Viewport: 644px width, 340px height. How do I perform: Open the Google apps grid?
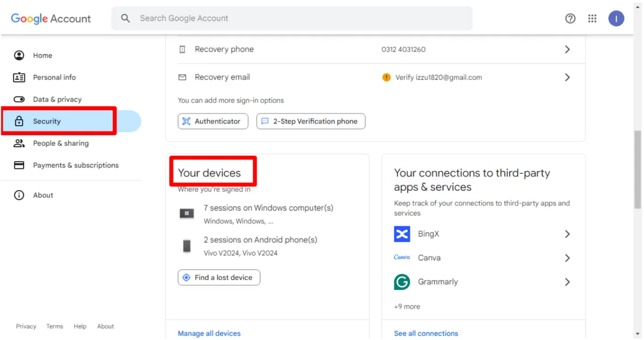[592, 18]
